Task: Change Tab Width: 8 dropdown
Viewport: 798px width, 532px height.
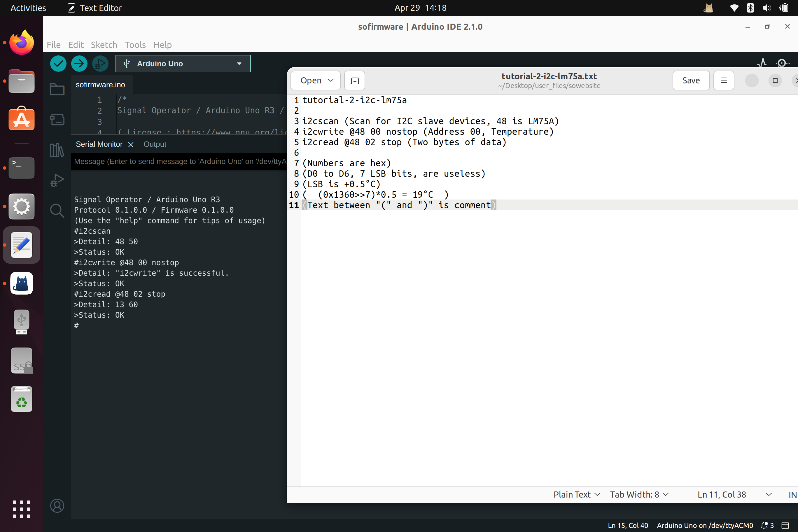Action: pyautogui.click(x=639, y=494)
